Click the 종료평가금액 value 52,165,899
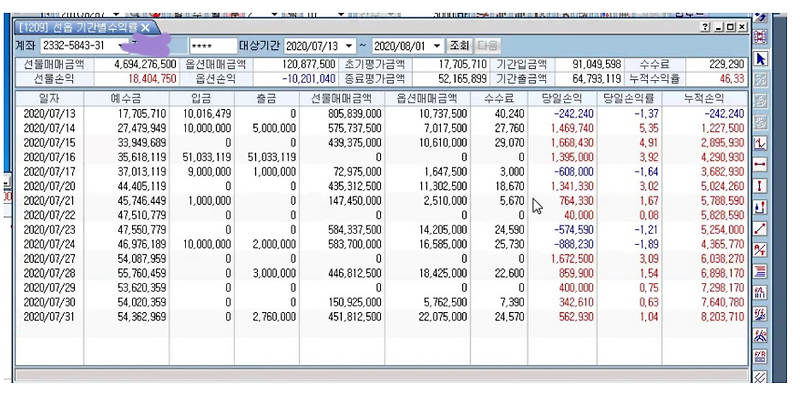 [x=462, y=79]
